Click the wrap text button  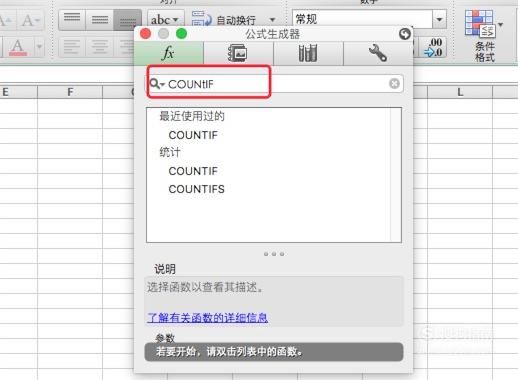click(233, 20)
